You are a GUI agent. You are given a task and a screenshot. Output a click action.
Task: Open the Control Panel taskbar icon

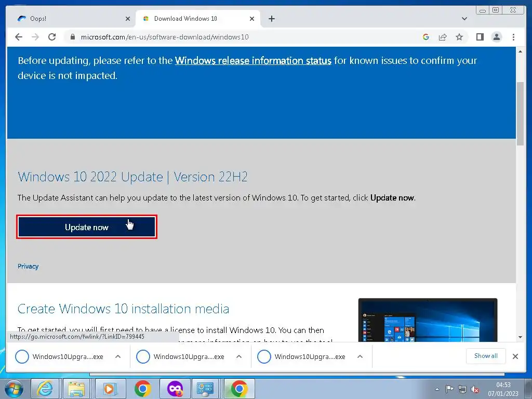click(205, 389)
